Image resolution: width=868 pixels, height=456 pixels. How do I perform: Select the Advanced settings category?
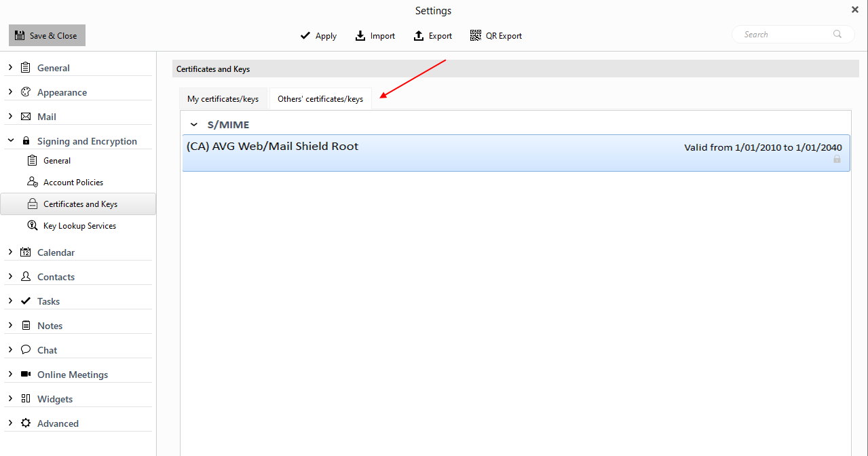click(58, 423)
